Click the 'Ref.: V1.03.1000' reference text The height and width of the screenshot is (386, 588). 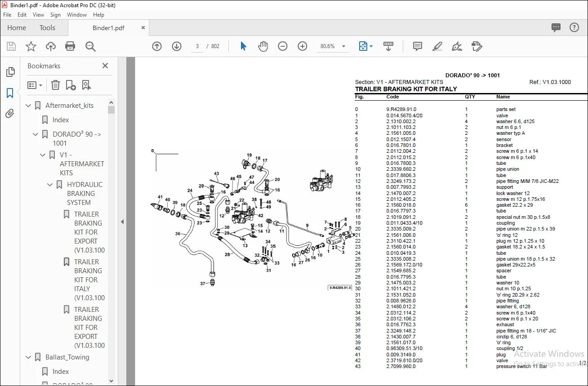coord(550,82)
